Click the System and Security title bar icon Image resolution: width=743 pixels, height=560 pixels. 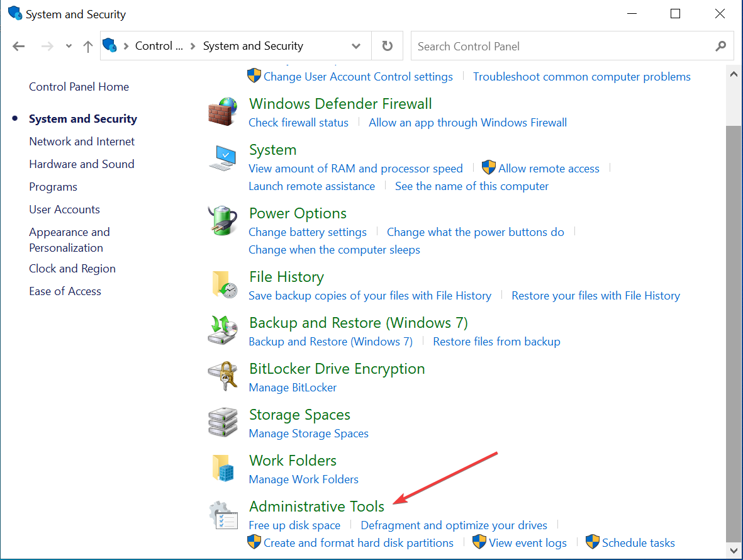point(15,13)
